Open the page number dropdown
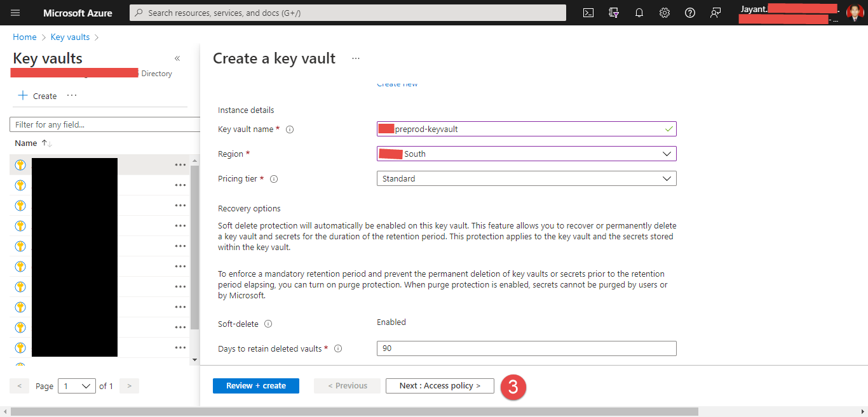 click(x=77, y=386)
